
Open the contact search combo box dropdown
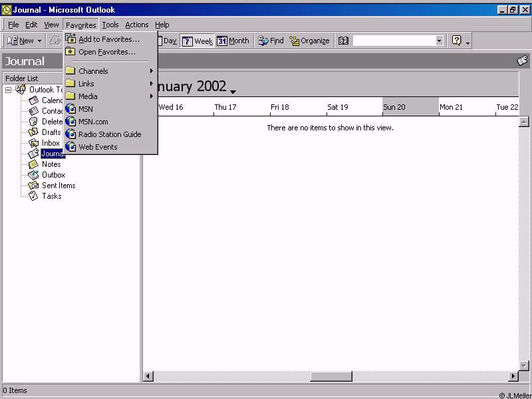pyautogui.click(x=439, y=41)
